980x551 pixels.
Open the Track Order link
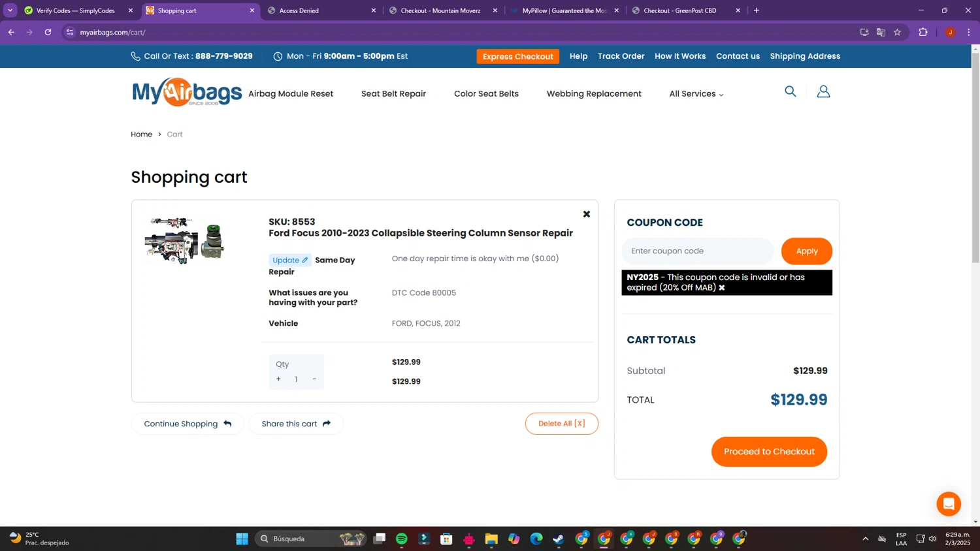(621, 56)
